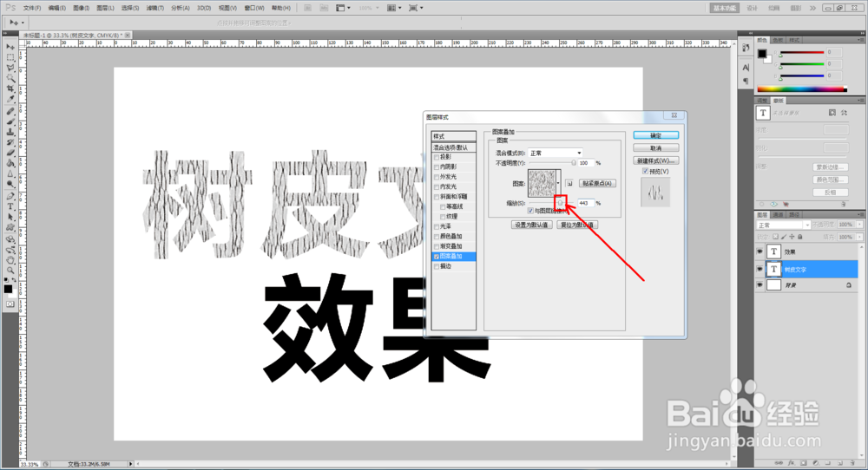868x470 pixels.
Task: Click the 设置为默认值 button
Action: 531,225
